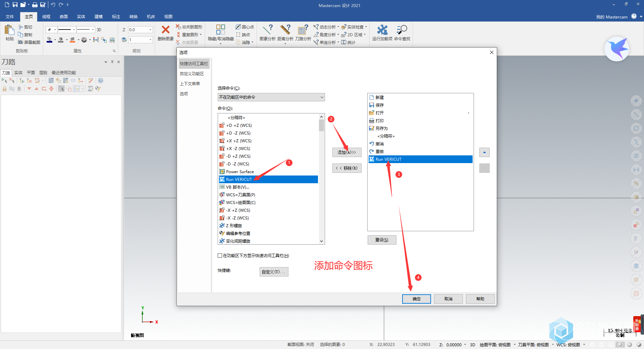Screen dimensions: 644x349
Task: Expand the Angle Analysis (角度分析) dropdown arrow
Action: (338, 35)
